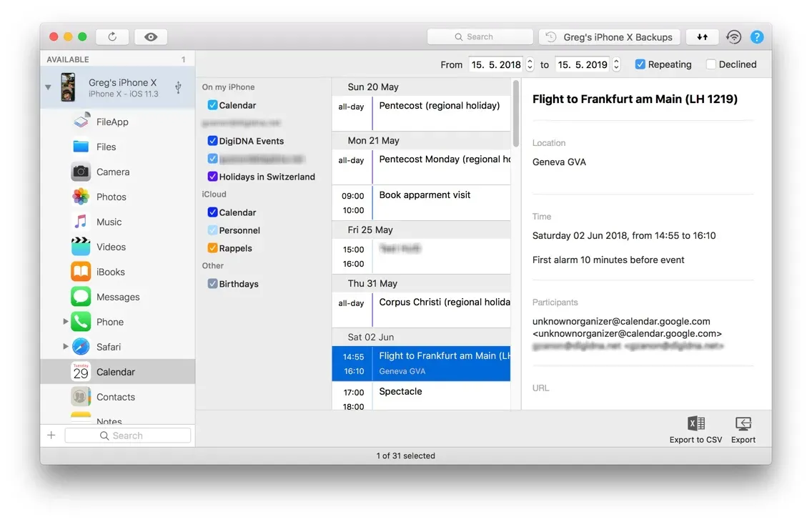Toggle the Birthdays calendar
This screenshot has height=522, width=812.
pos(212,283)
